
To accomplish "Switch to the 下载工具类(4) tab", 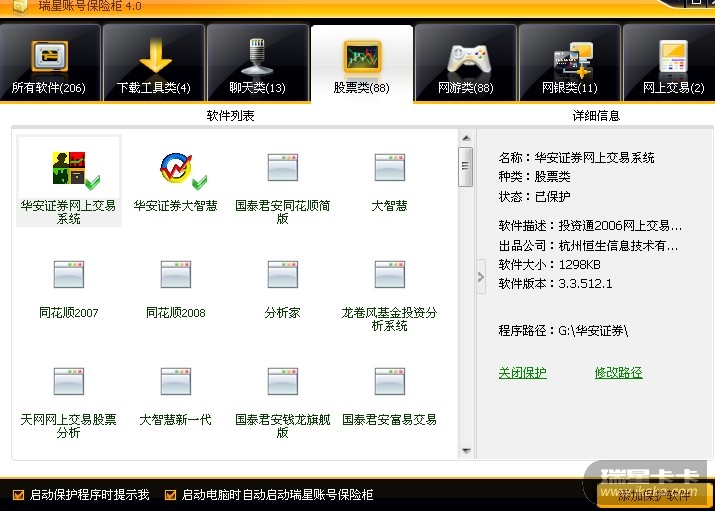I will 154,63.
